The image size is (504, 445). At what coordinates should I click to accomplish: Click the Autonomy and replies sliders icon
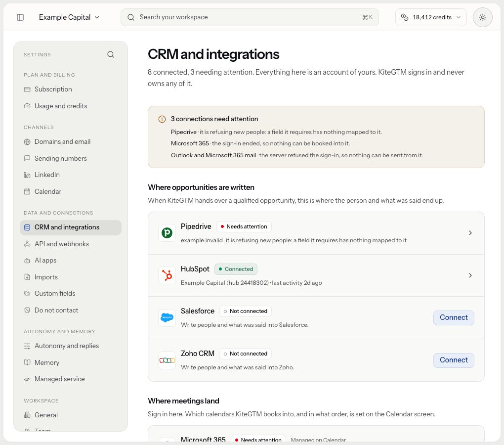[x=27, y=346]
